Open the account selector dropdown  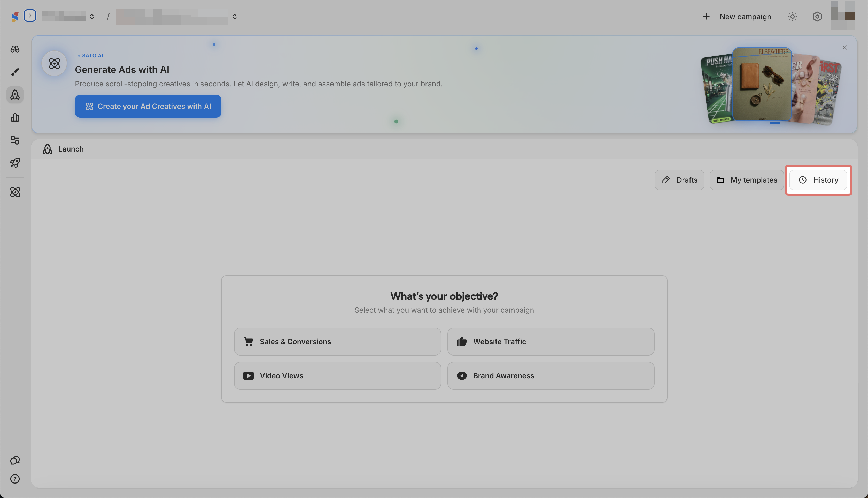point(176,16)
